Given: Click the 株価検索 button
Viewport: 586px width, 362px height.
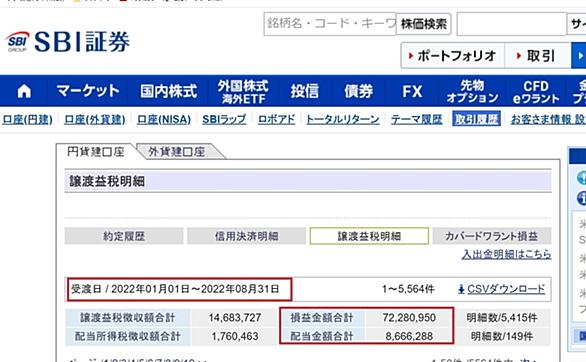Looking at the screenshot, I should pos(424,24).
